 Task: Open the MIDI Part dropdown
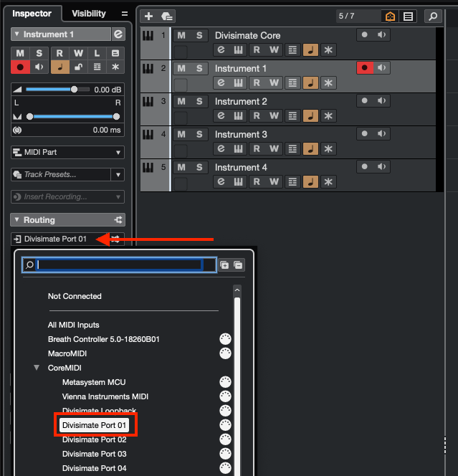click(67, 153)
